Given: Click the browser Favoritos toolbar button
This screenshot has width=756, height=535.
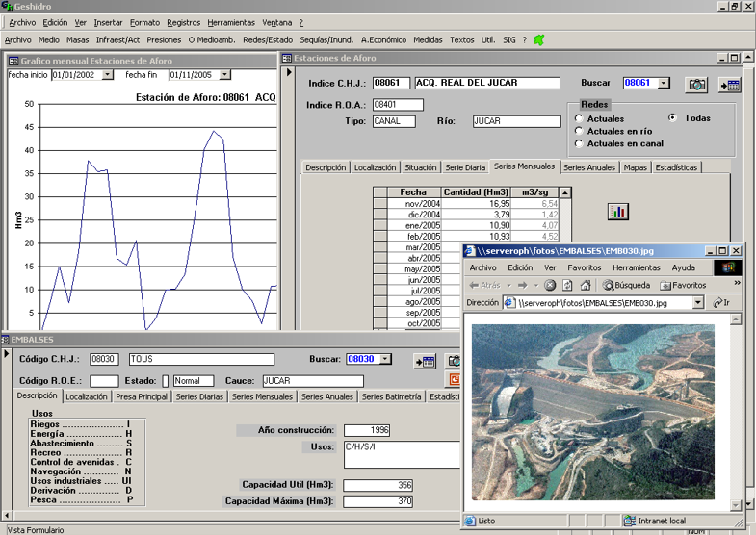Looking at the screenshot, I should click(682, 285).
